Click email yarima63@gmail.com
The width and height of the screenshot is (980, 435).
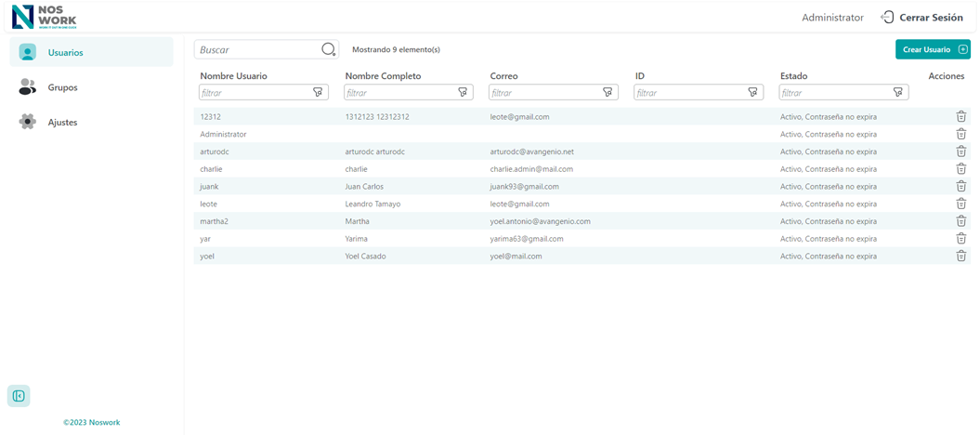tap(527, 239)
